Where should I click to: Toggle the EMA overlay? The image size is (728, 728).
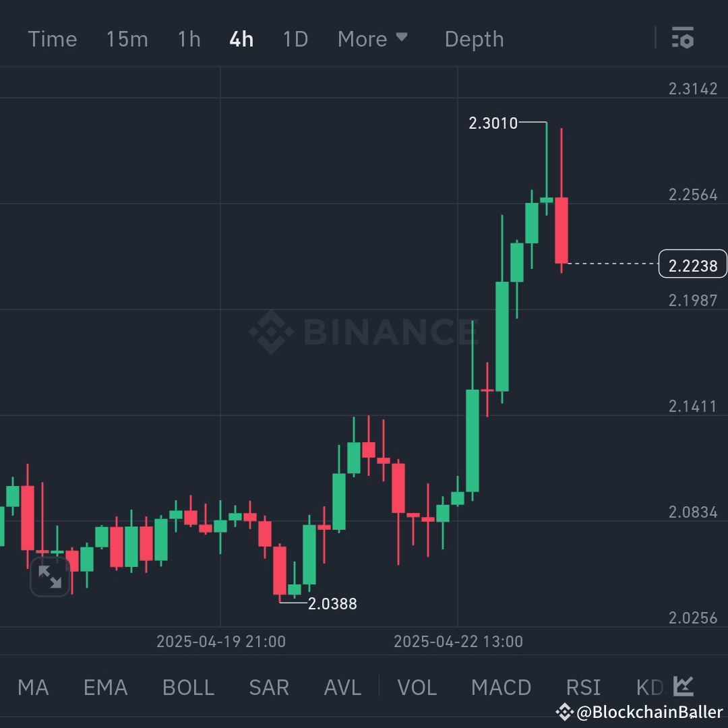click(105, 687)
